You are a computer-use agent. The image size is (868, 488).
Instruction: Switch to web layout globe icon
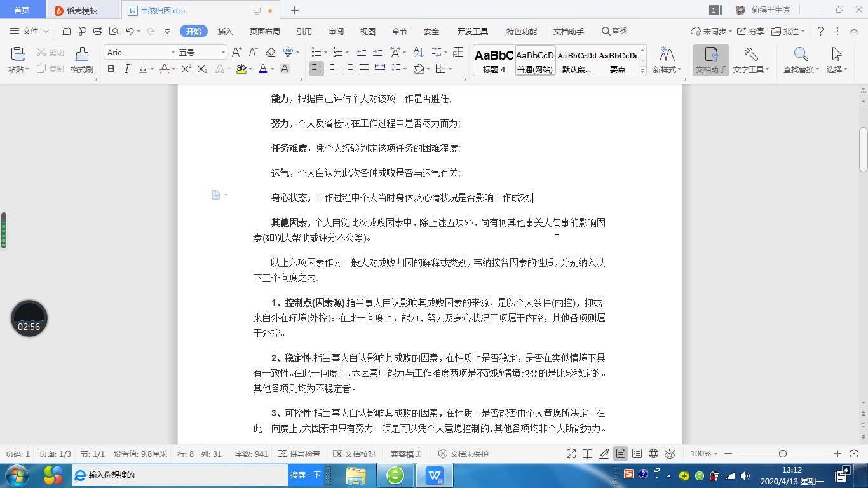(x=653, y=454)
